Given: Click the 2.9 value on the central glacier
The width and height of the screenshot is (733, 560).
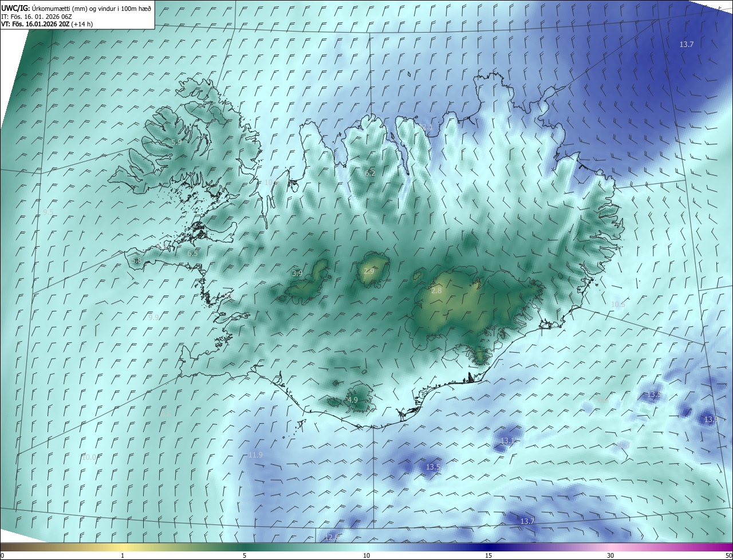Looking at the screenshot, I should (x=369, y=271).
